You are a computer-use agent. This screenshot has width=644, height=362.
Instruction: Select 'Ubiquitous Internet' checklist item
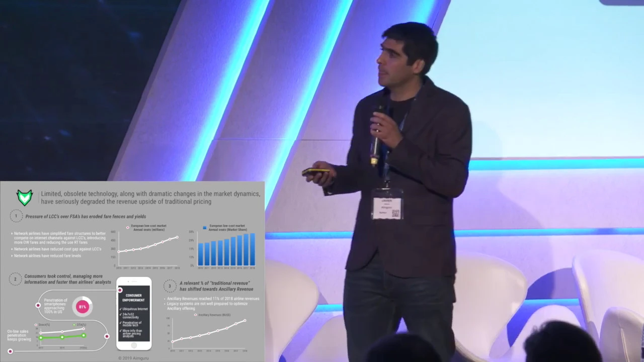[x=134, y=309]
